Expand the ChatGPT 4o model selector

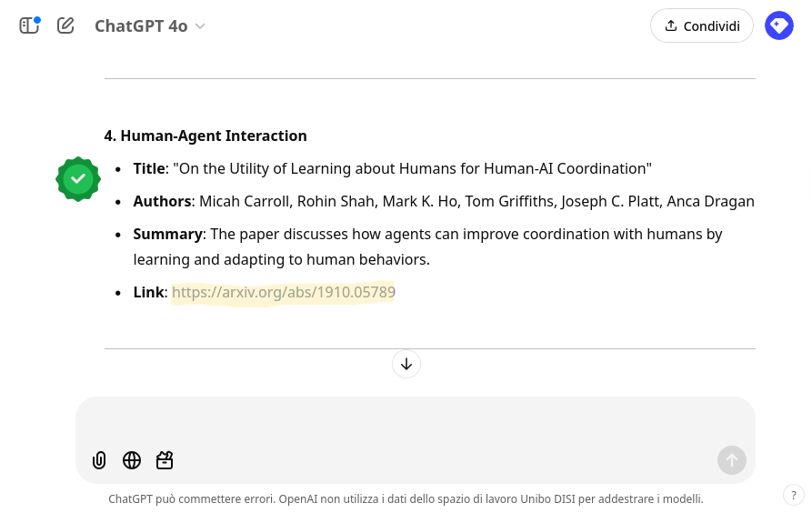[x=150, y=25]
